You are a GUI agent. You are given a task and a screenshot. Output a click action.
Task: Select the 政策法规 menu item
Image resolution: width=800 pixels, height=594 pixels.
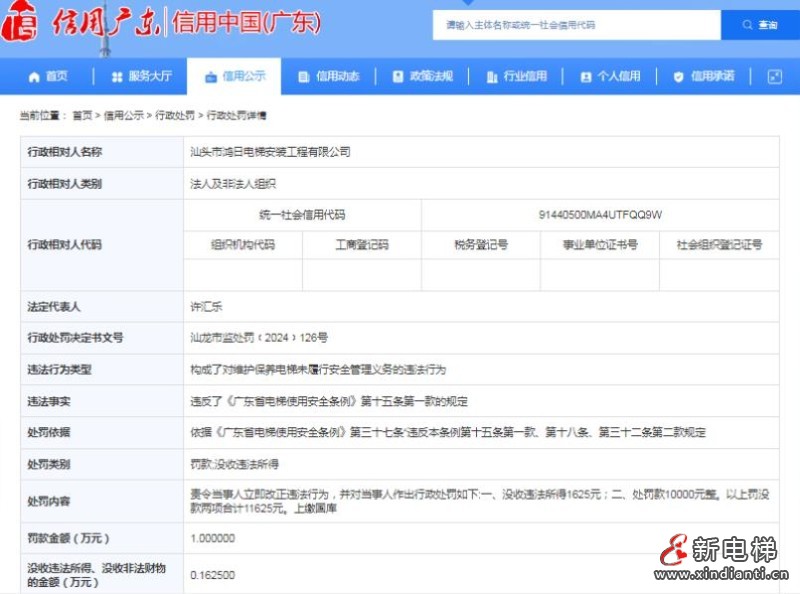click(422, 76)
